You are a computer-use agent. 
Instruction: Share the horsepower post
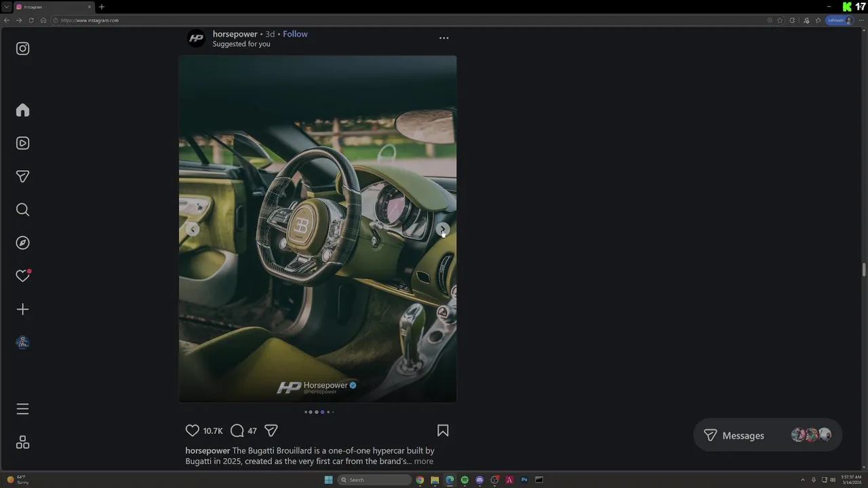(271, 430)
